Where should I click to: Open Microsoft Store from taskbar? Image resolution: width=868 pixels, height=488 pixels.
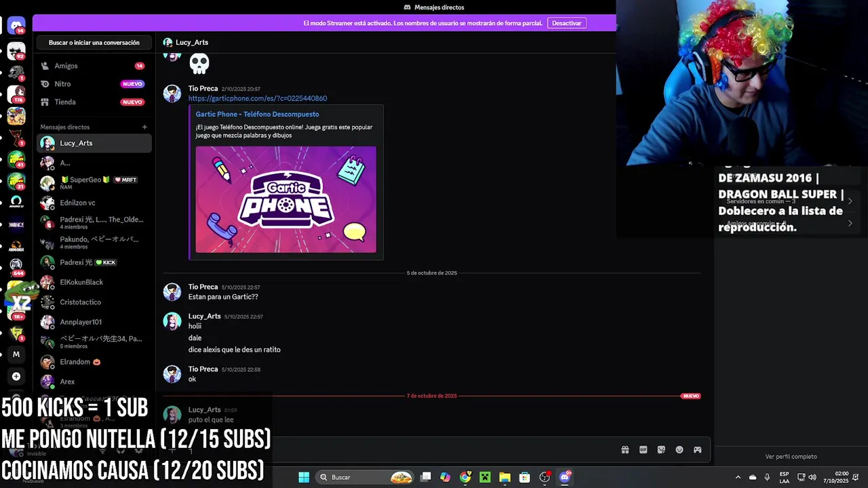(524, 477)
